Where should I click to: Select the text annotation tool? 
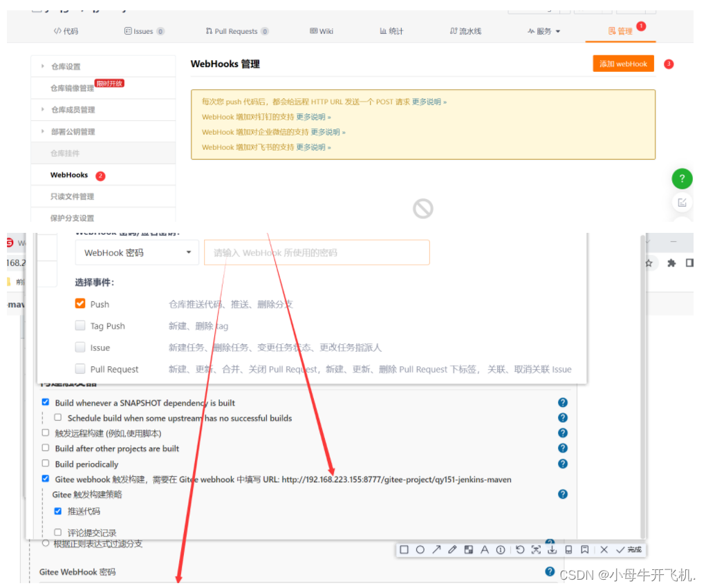click(x=485, y=550)
